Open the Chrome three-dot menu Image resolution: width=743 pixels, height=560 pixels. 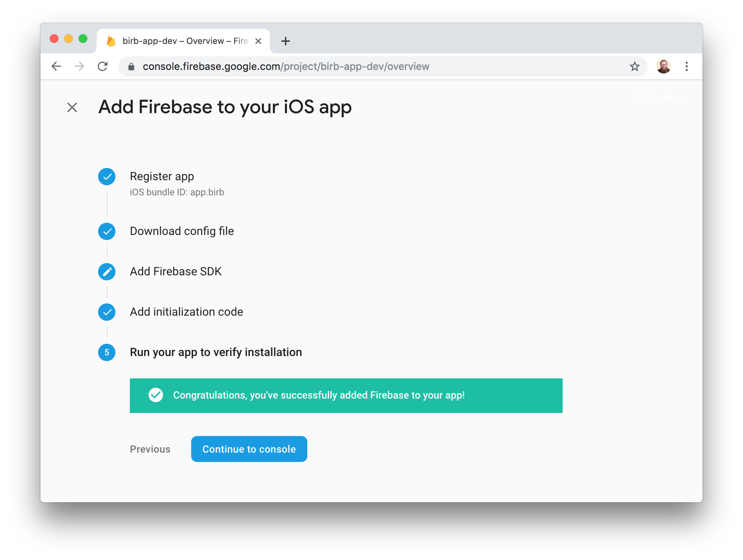(687, 66)
